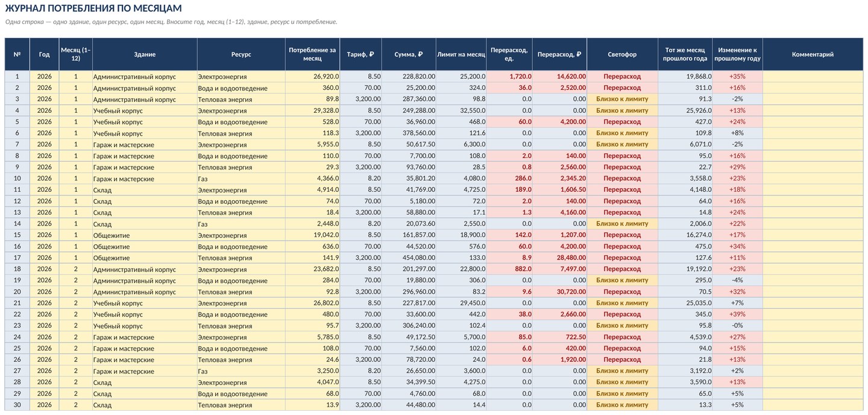The image size is (868, 415).
Task: Click the «Общежитие» building cell in row 15
Action: (x=145, y=235)
